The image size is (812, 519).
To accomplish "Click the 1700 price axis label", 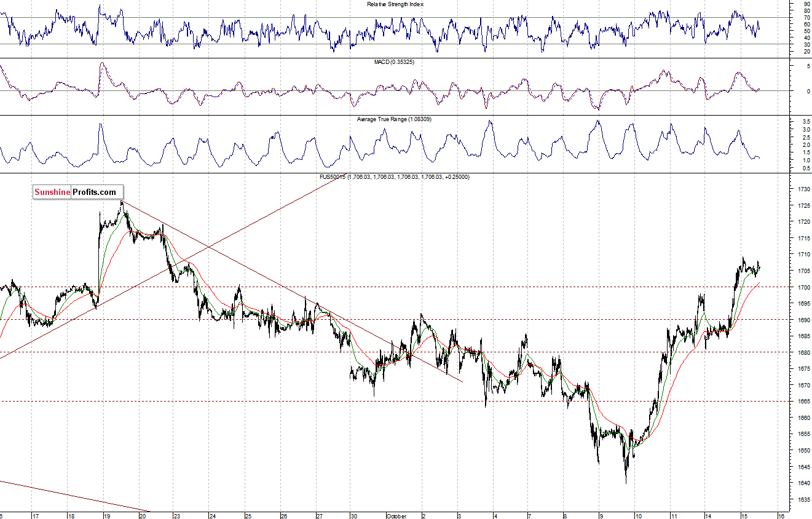I will 804,287.
